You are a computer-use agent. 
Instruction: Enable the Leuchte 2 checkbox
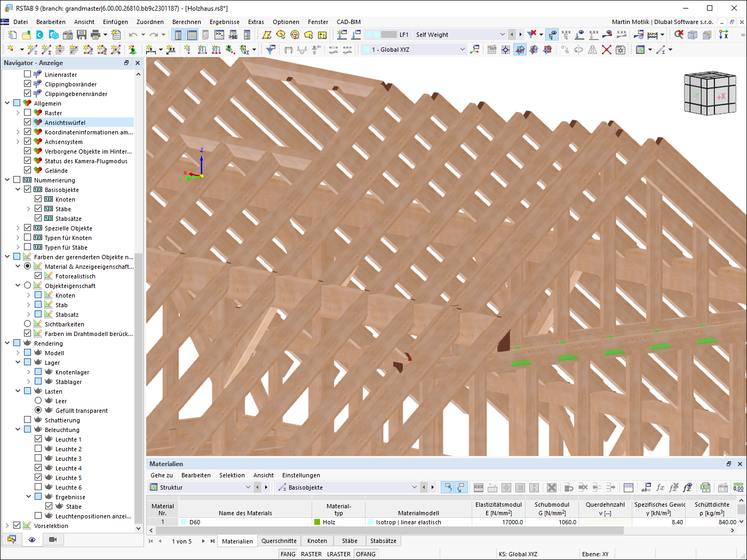point(38,449)
